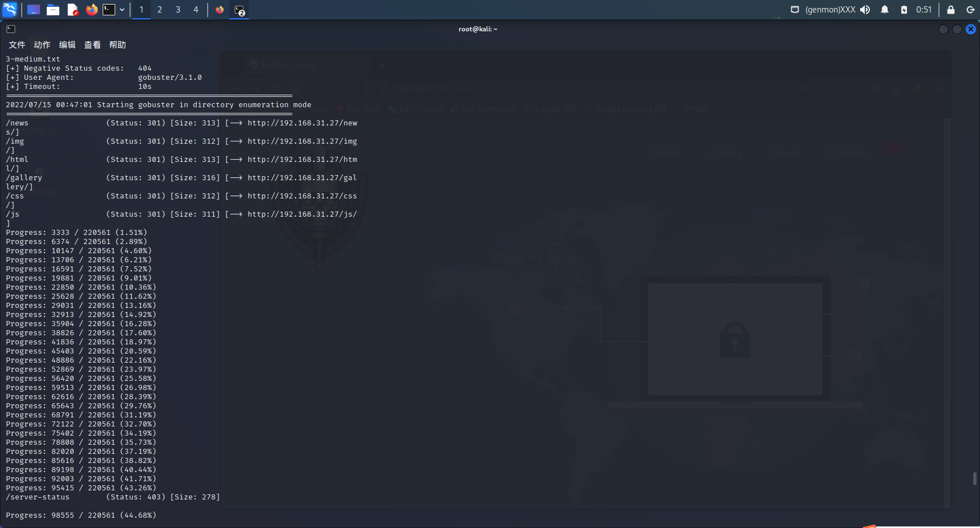Expand the terminal launcher dropdown arrow
Screen dimensions: 980x528
(122, 10)
